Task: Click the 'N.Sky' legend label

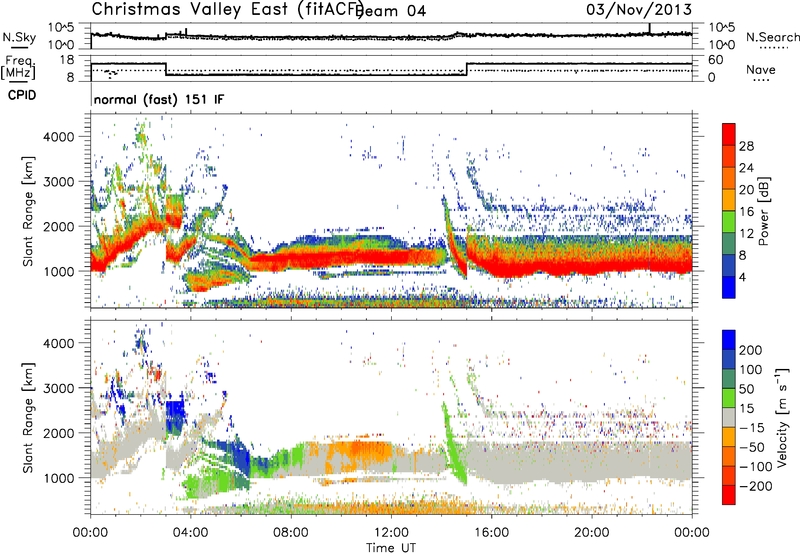Action: click(x=19, y=37)
